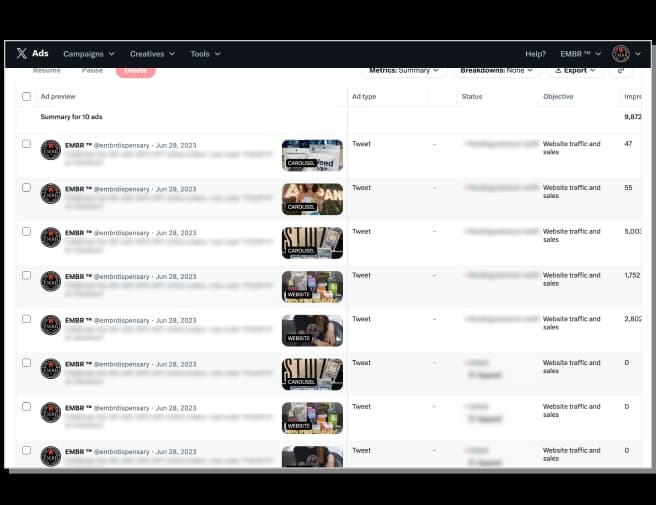Image resolution: width=656 pixels, height=505 pixels.
Task: Click EMBR avatar in 55-impression row
Action: [x=51, y=194]
